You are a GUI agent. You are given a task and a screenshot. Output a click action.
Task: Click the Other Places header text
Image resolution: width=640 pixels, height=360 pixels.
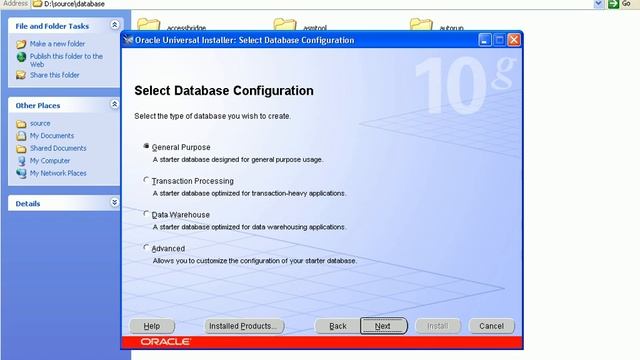point(38,105)
